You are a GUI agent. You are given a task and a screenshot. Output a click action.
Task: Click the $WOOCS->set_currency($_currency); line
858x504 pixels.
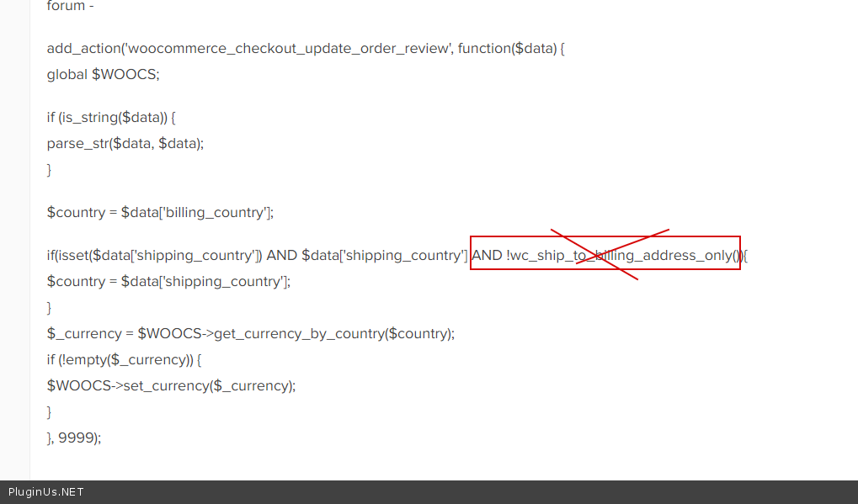click(x=171, y=385)
